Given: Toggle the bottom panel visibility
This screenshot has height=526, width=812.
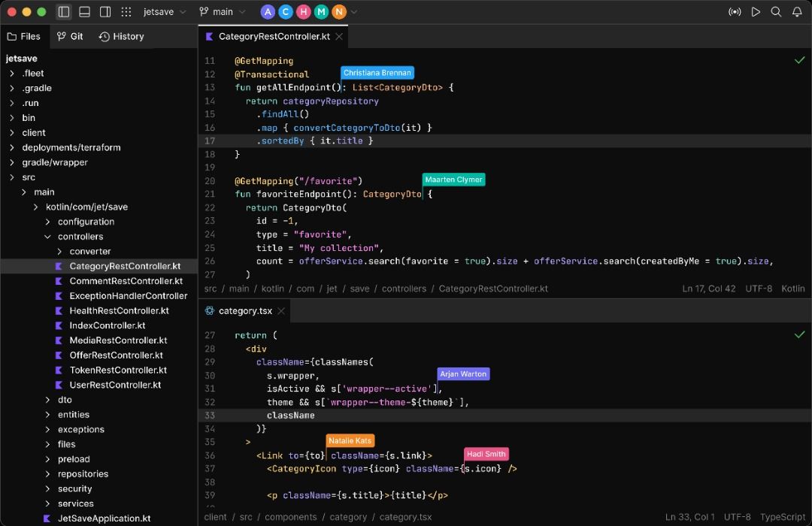Looking at the screenshot, I should [83, 11].
